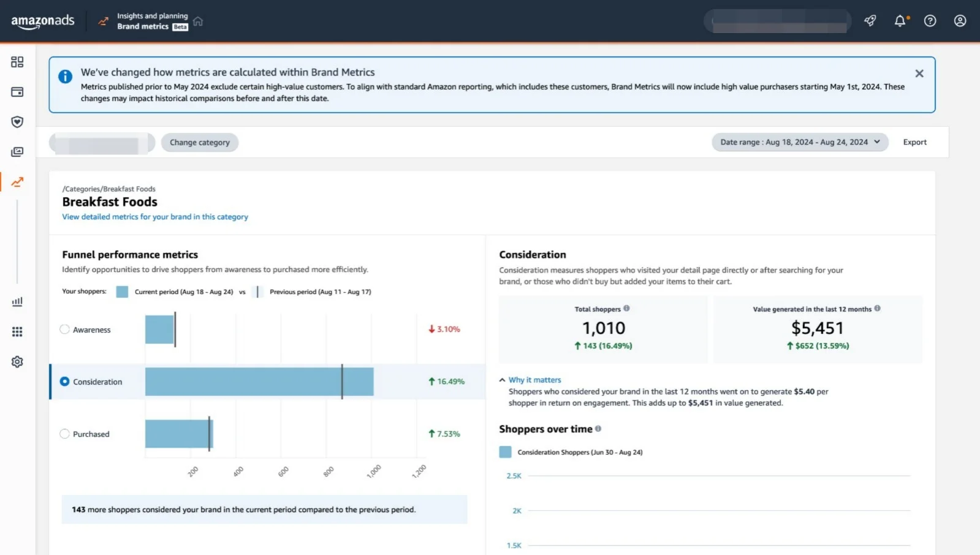The image size is (980, 555).
Task: Open the shield icon in sidebar
Action: (x=17, y=122)
